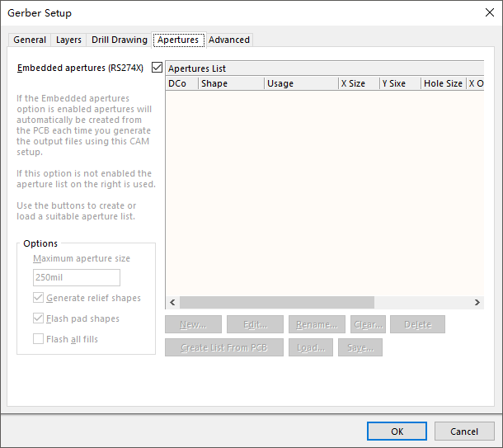Screen dimensions: 503x448
Task: Select the Apertures tab
Action: coord(177,40)
